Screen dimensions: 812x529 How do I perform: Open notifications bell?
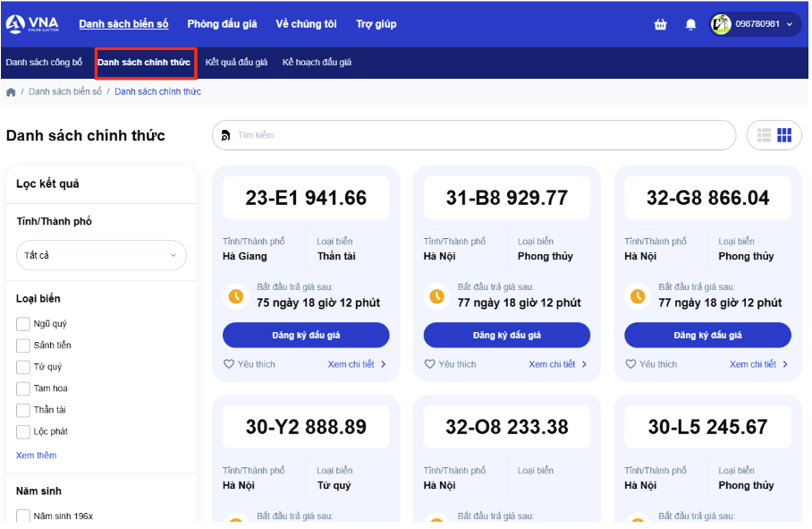[690, 24]
